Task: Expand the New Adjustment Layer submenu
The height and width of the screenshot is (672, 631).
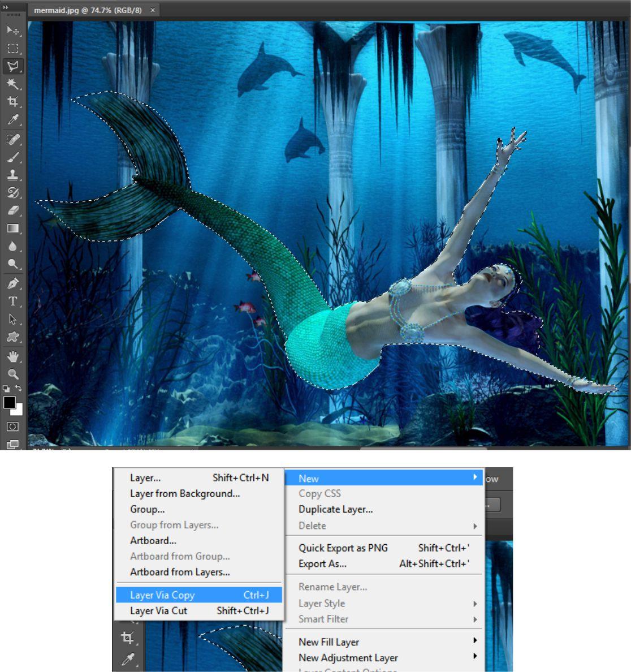Action: click(384, 658)
